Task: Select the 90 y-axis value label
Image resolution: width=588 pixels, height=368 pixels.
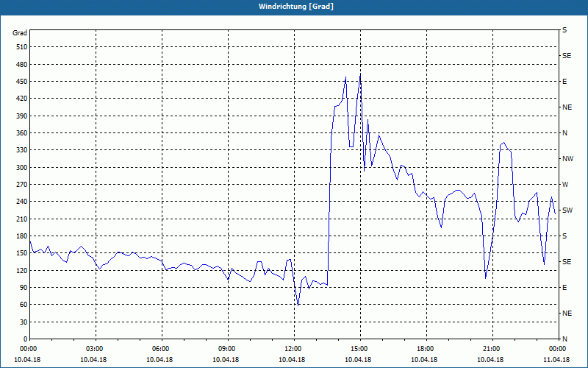Action: pyautogui.click(x=24, y=287)
